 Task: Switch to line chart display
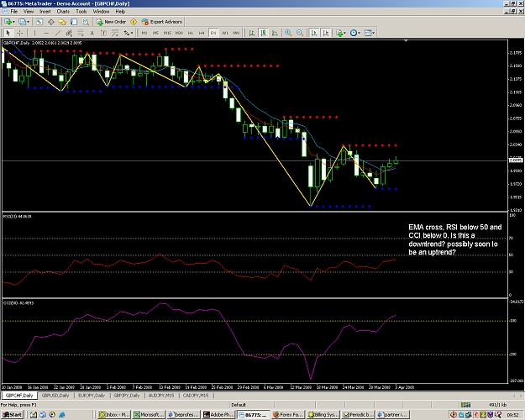pyautogui.click(x=275, y=33)
